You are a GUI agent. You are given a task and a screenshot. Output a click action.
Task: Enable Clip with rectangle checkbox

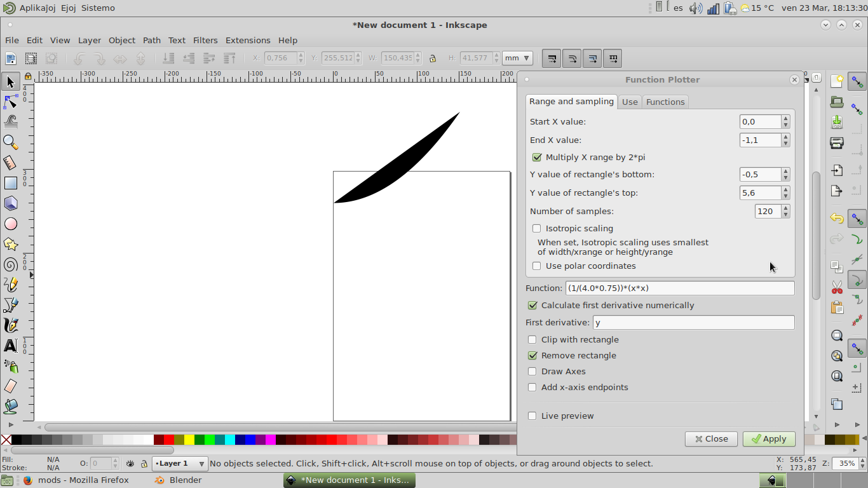click(532, 339)
